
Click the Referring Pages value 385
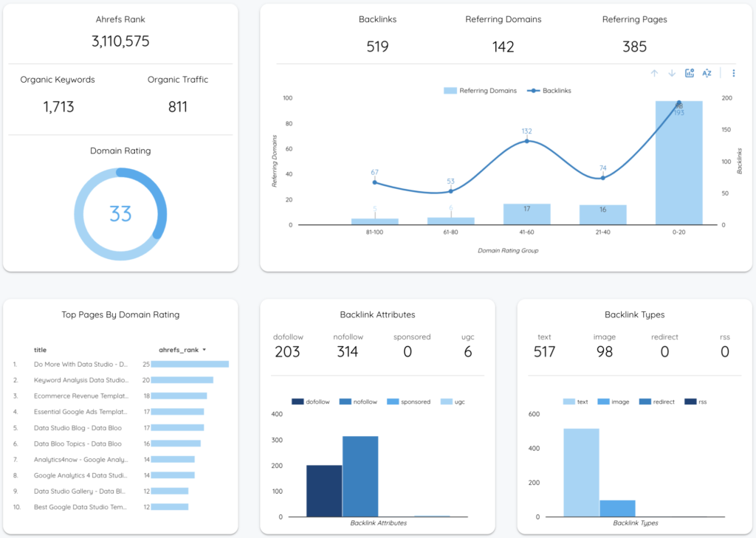pos(634,46)
